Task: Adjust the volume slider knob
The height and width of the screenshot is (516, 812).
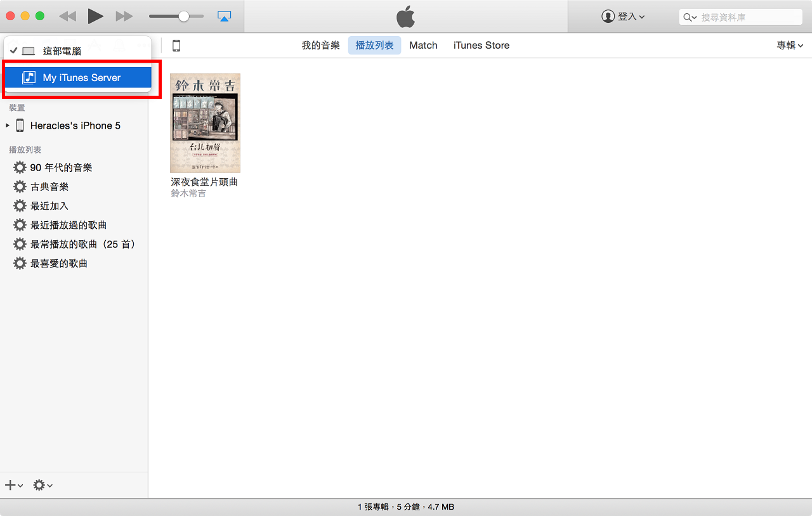Action: (x=184, y=16)
